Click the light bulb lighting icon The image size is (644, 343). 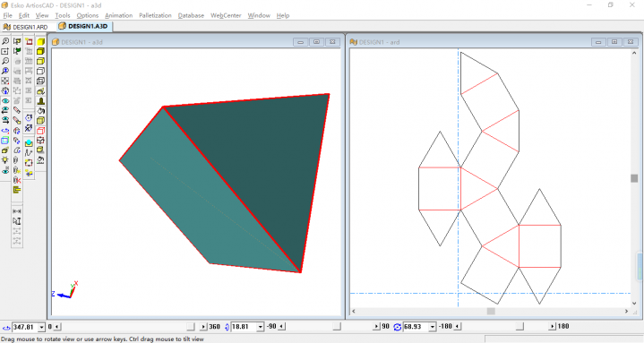tap(5, 160)
